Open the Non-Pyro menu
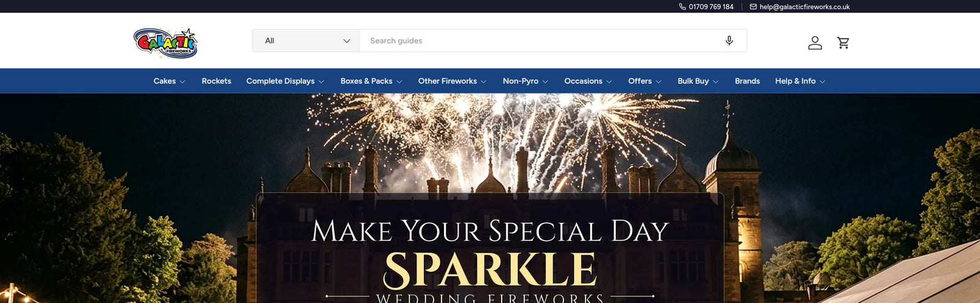This screenshot has width=980, height=303. pyautogui.click(x=526, y=81)
